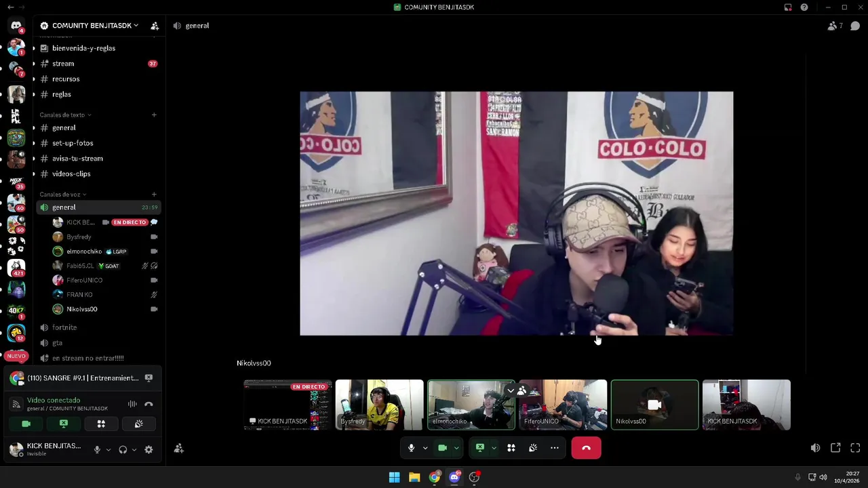Open the activities icon in call controls
Image resolution: width=868 pixels, height=488 pixels.
point(511,448)
